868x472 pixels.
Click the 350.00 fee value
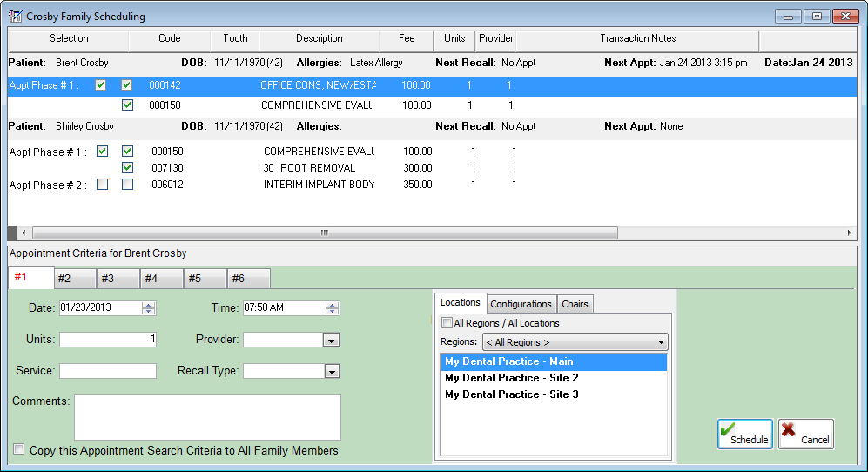point(417,185)
